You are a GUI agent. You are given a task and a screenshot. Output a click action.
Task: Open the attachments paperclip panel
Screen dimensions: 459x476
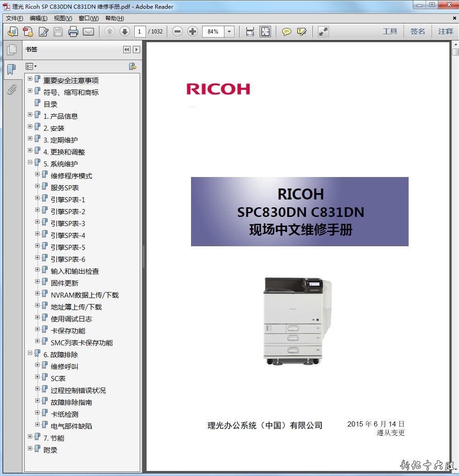pos(11,89)
